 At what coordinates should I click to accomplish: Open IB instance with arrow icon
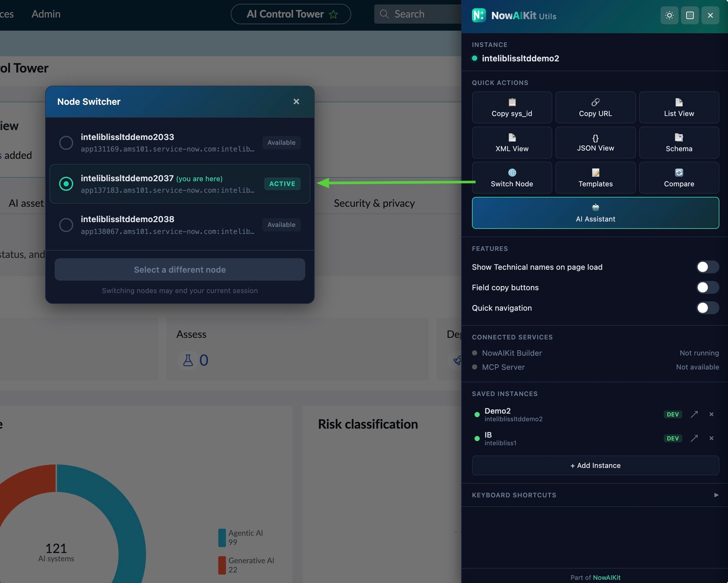pyautogui.click(x=694, y=438)
